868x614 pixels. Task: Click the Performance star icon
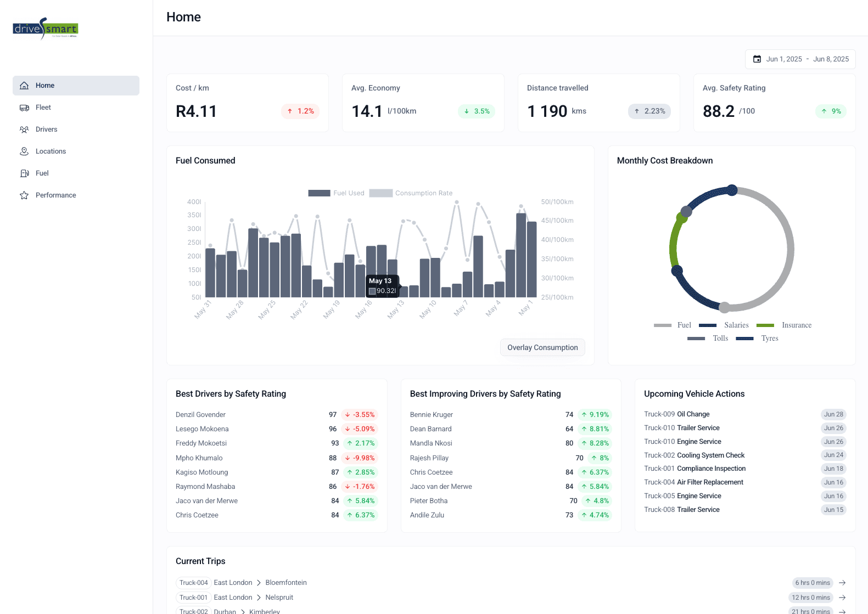[24, 195]
